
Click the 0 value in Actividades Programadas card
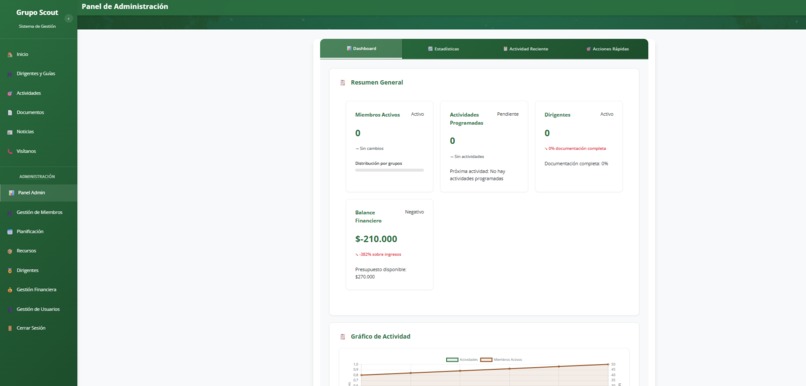click(452, 141)
